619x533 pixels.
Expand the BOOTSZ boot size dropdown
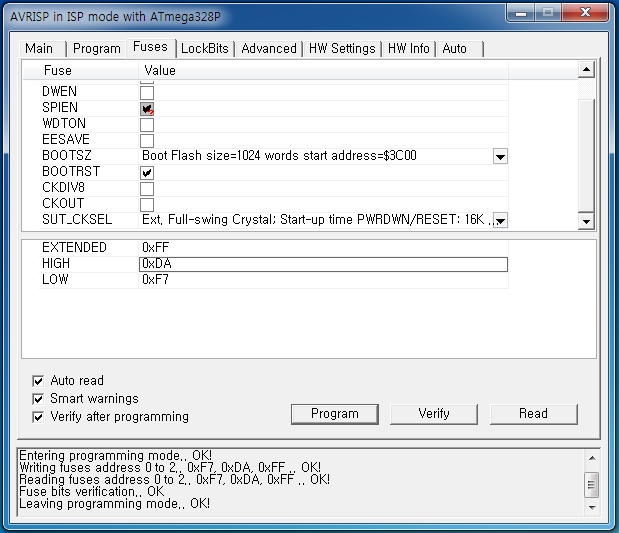click(500, 156)
